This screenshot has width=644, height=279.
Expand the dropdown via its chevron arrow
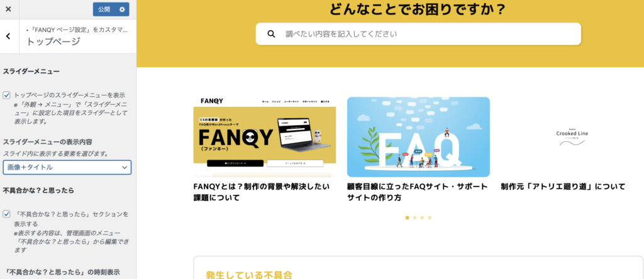[125, 167]
